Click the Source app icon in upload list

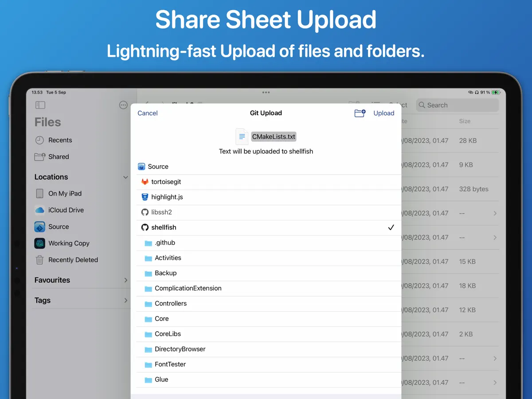pos(141,167)
